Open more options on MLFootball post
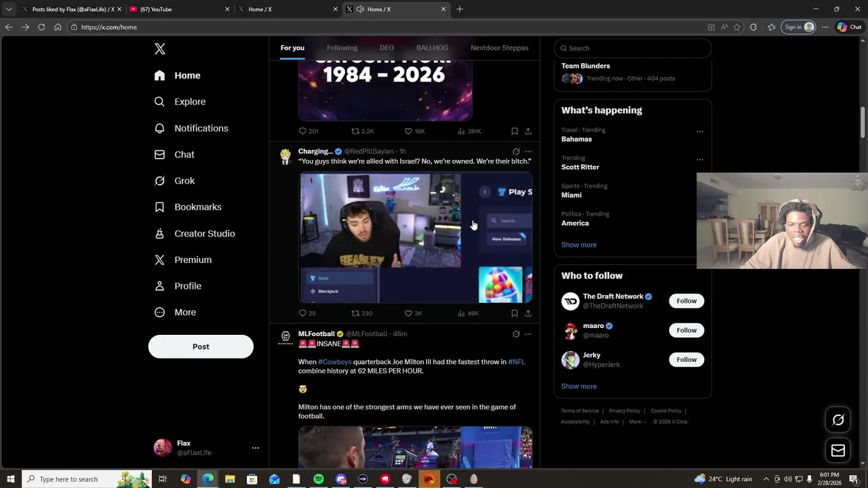Image resolution: width=868 pixels, height=488 pixels. (x=528, y=334)
